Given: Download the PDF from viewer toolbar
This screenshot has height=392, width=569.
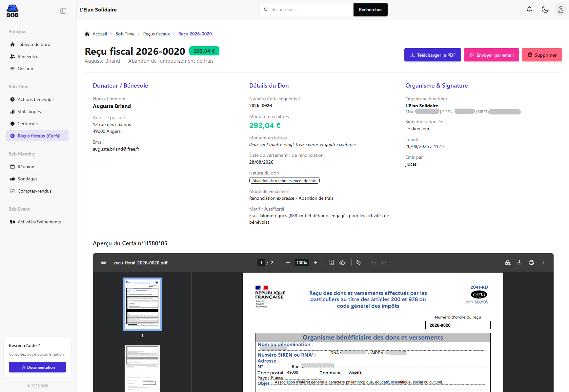Looking at the screenshot, I should click(x=519, y=262).
